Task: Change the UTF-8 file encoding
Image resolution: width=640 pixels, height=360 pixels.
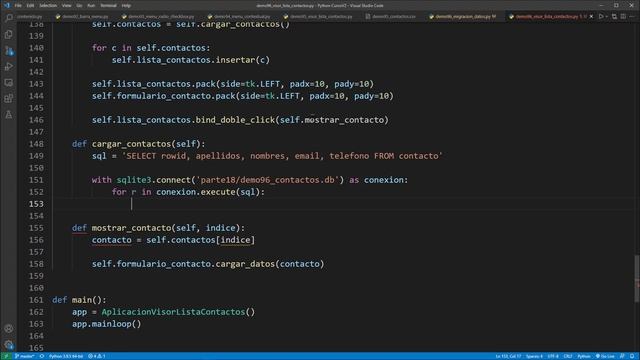Action: click(553, 356)
